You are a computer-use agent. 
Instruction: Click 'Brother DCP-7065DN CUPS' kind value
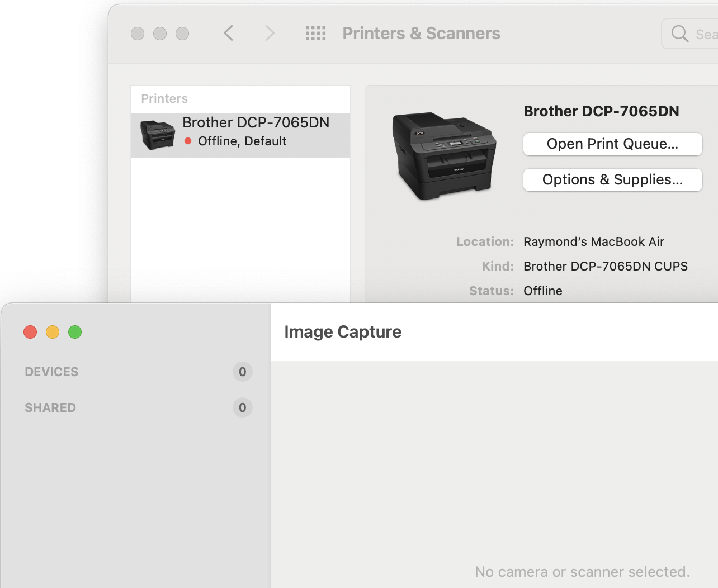(606, 267)
